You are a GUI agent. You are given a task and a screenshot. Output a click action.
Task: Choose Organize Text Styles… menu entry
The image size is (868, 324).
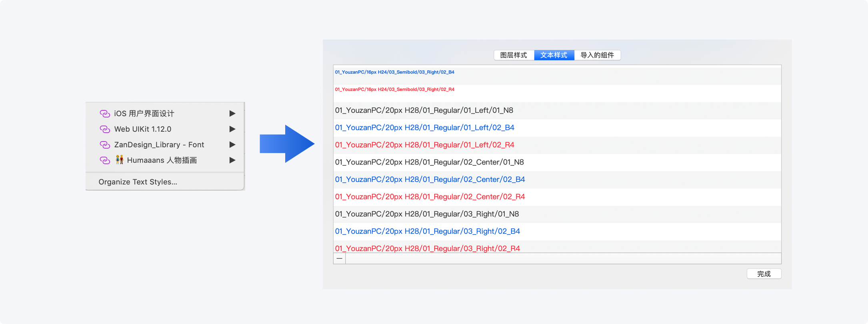click(138, 182)
